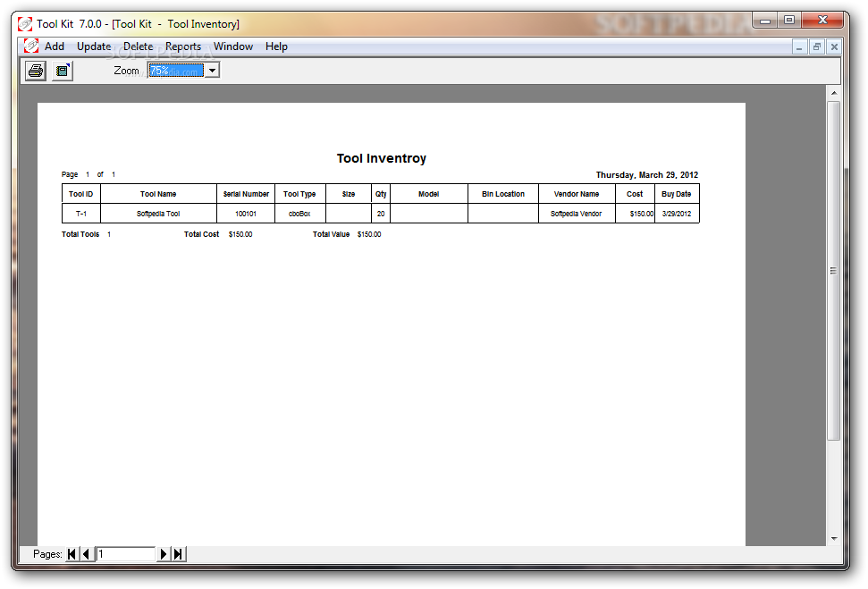
Task: Click the 'Pages:' label at bottom
Action: [47, 554]
